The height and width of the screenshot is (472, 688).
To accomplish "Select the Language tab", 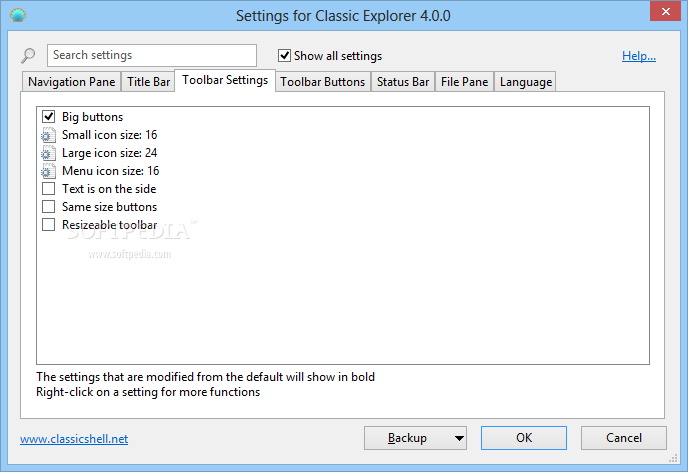I will click(x=525, y=82).
